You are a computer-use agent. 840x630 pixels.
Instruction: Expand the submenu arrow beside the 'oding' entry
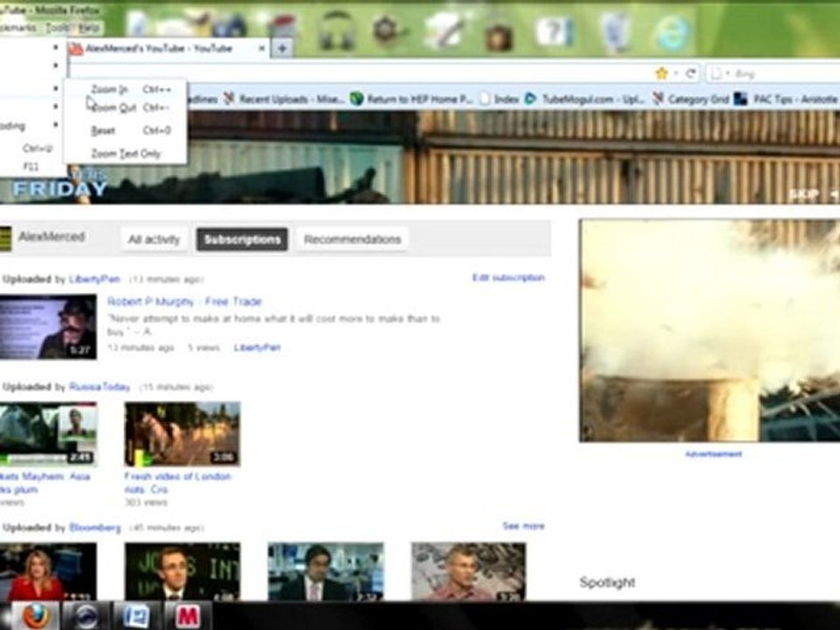tap(56, 125)
